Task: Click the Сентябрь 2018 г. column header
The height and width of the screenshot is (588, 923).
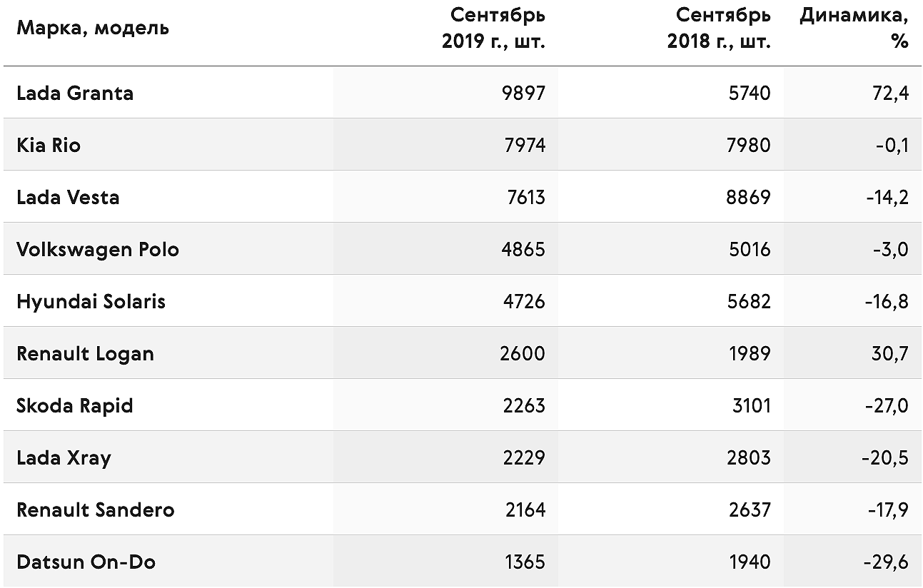Action: pos(720,28)
